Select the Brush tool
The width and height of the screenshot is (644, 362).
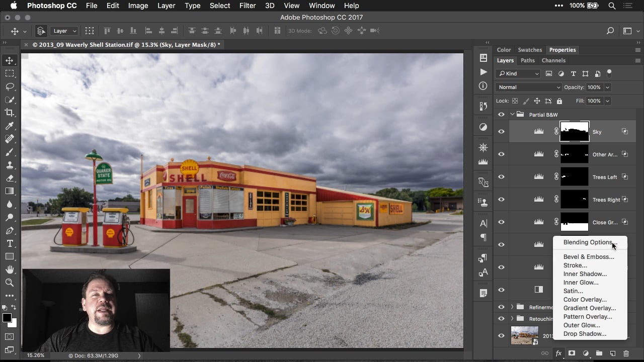click(10, 152)
